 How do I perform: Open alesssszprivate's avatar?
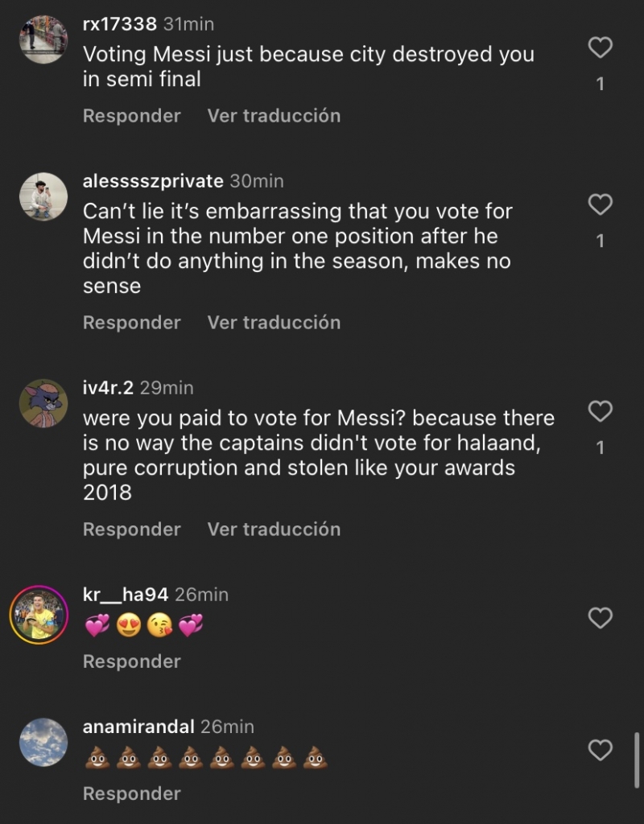coord(43,196)
